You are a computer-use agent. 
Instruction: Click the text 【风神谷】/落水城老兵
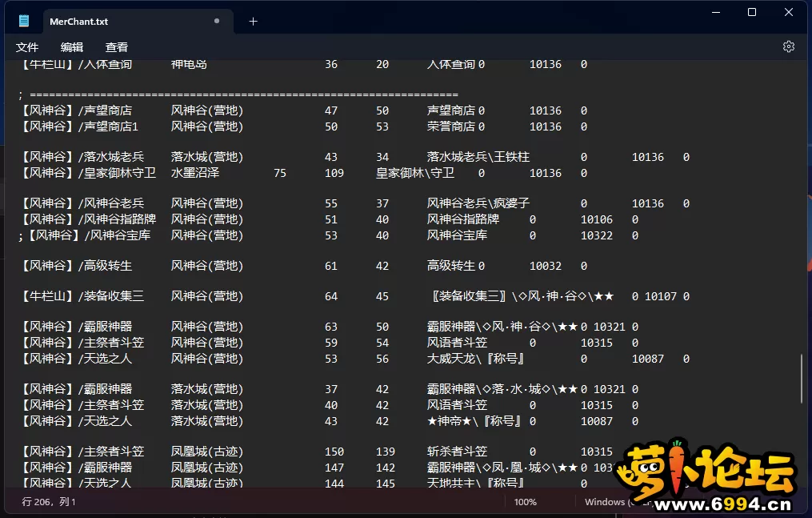coord(82,157)
